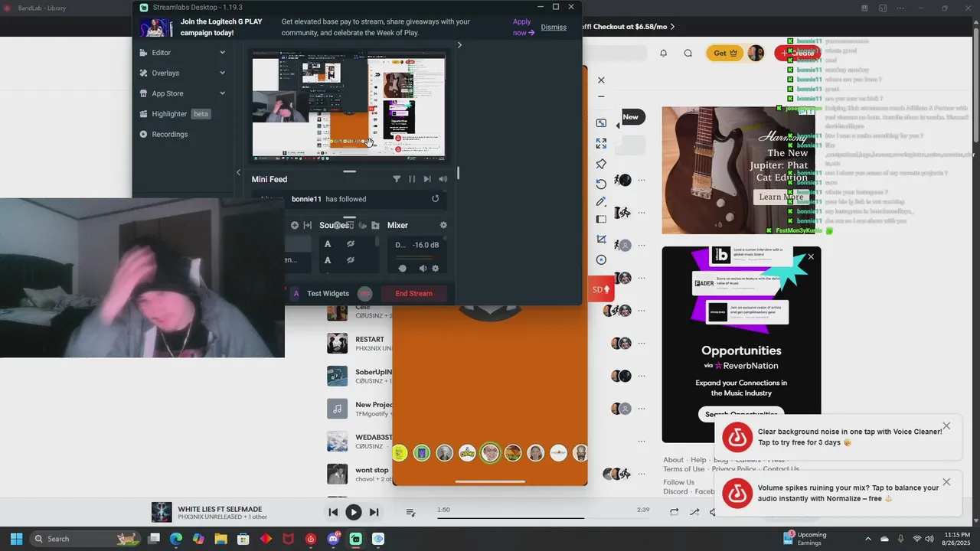Open the Windows Start menu

click(x=16, y=539)
